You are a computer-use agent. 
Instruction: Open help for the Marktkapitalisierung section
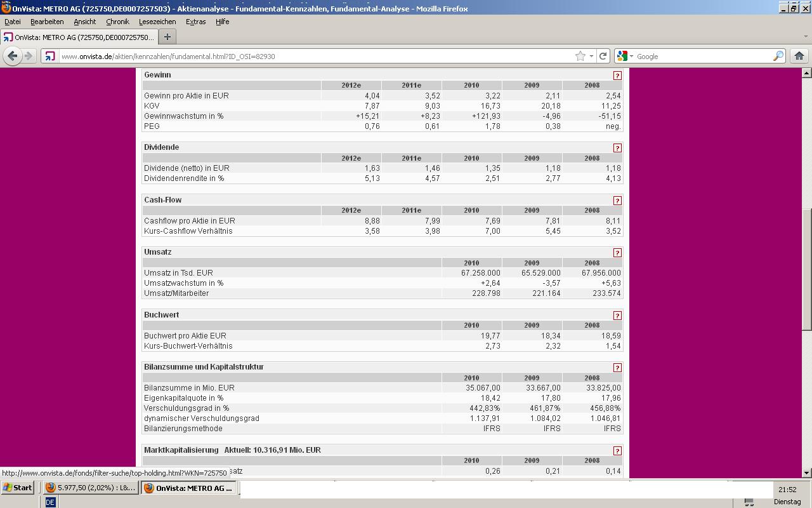tap(617, 451)
